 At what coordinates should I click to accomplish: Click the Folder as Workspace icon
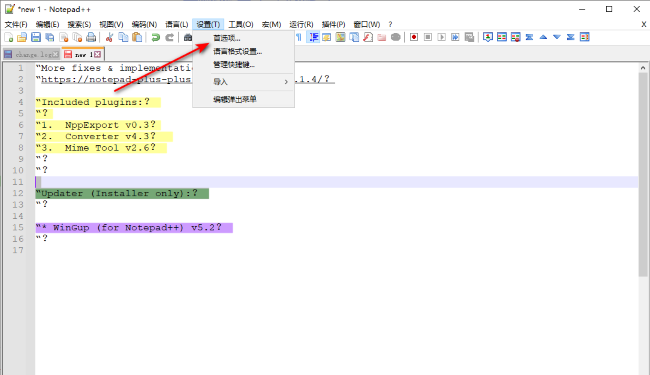382,37
